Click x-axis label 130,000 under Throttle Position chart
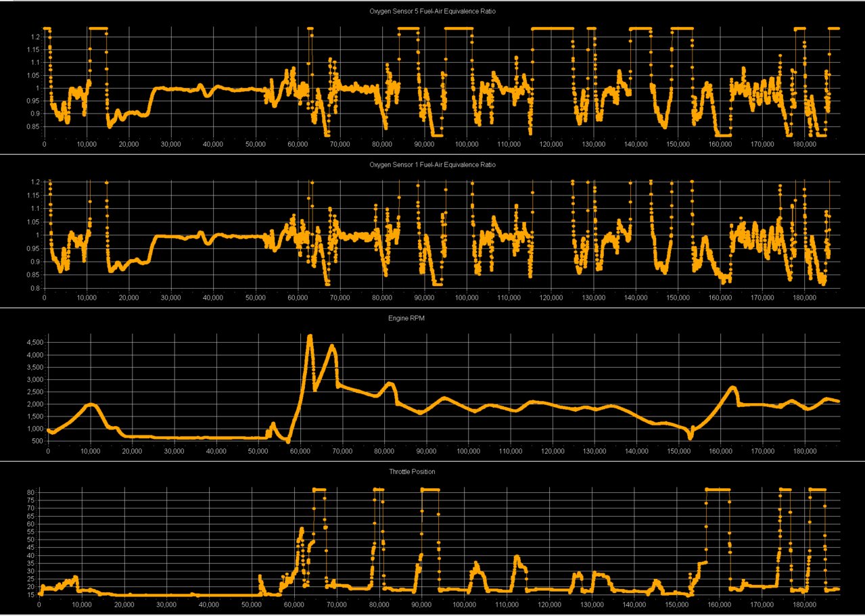865x616 pixels. [591, 605]
